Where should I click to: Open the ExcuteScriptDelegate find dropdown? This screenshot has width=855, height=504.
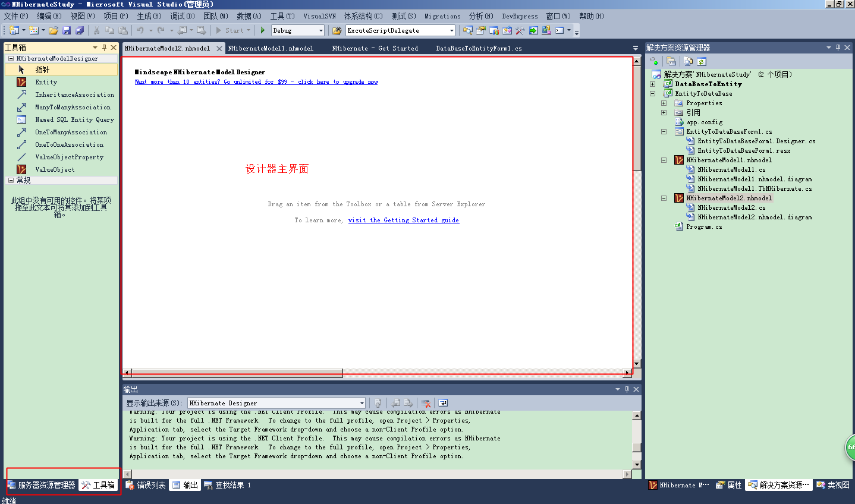click(x=452, y=30)
